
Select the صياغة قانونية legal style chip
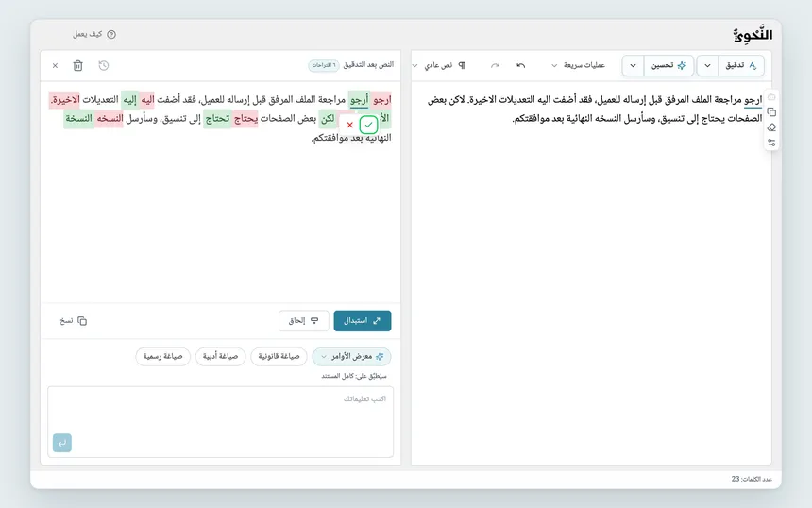point(279,356)
